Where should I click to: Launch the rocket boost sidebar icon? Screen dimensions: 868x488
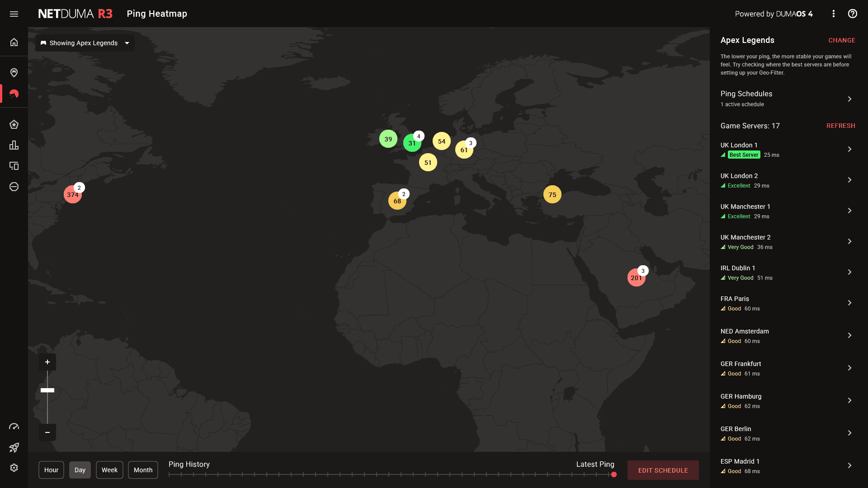pyautogui.click(x=14, y=448)
